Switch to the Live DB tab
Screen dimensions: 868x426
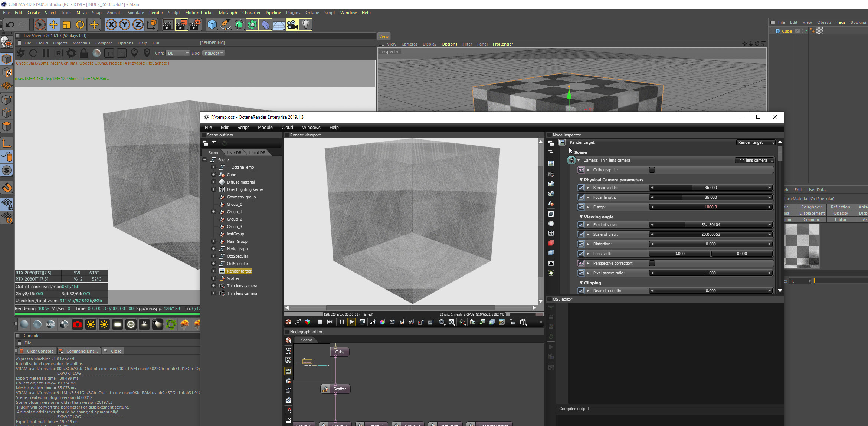tap(234, 153)
